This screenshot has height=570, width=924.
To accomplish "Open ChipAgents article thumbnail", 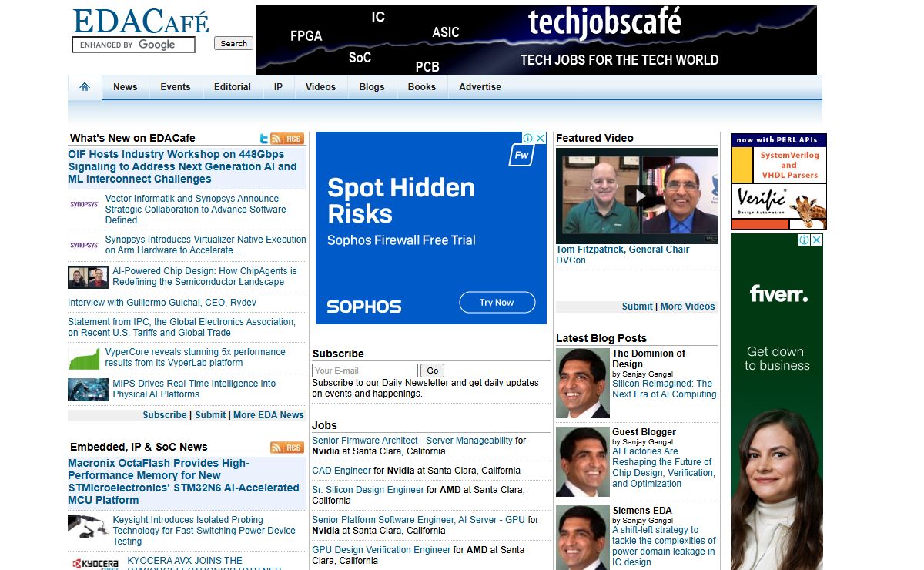I will pos(88,277).
